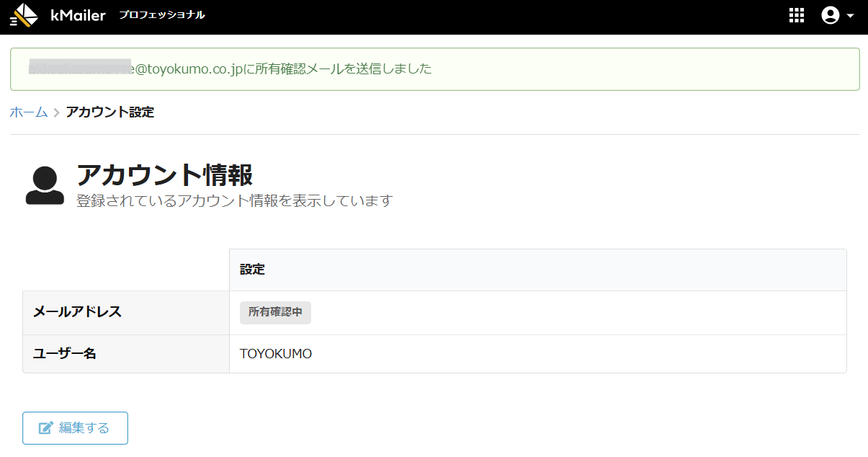Image resolution: width=868 pixels, height=457 pixels.
Task: Click the user account avatar icon
Action: [831, 16]
